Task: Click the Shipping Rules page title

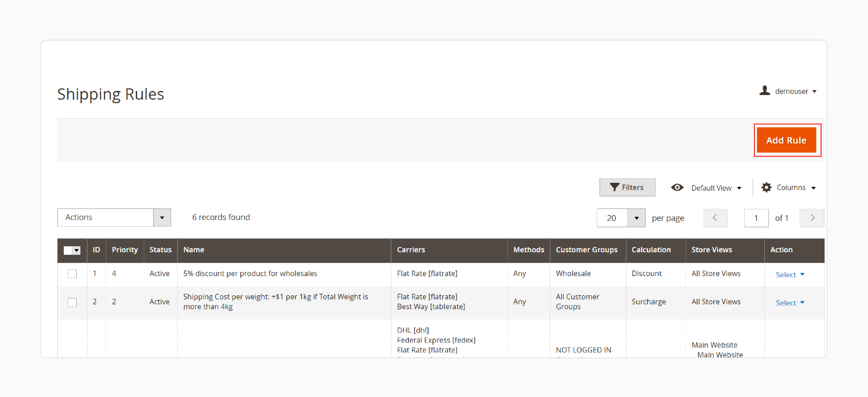Action: pyautogui.click(x=110, y=94)
